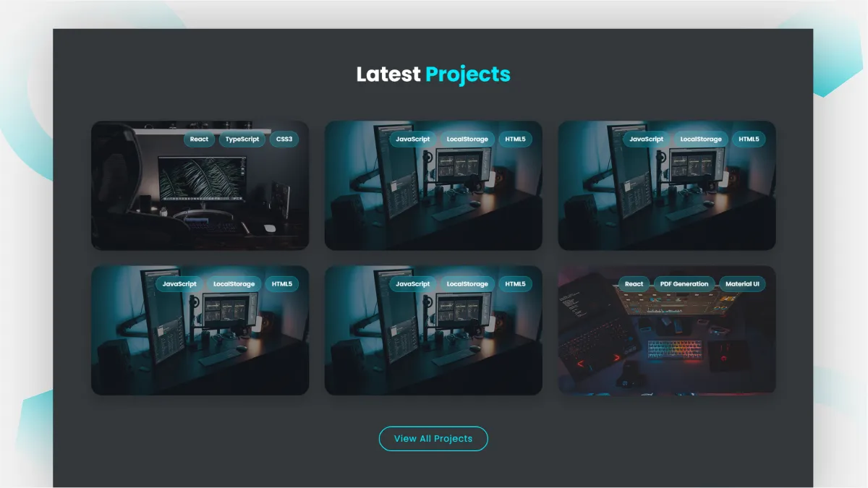Open the project card showing the RGB keyboard
868x488 pixels.
click(667, 330)
